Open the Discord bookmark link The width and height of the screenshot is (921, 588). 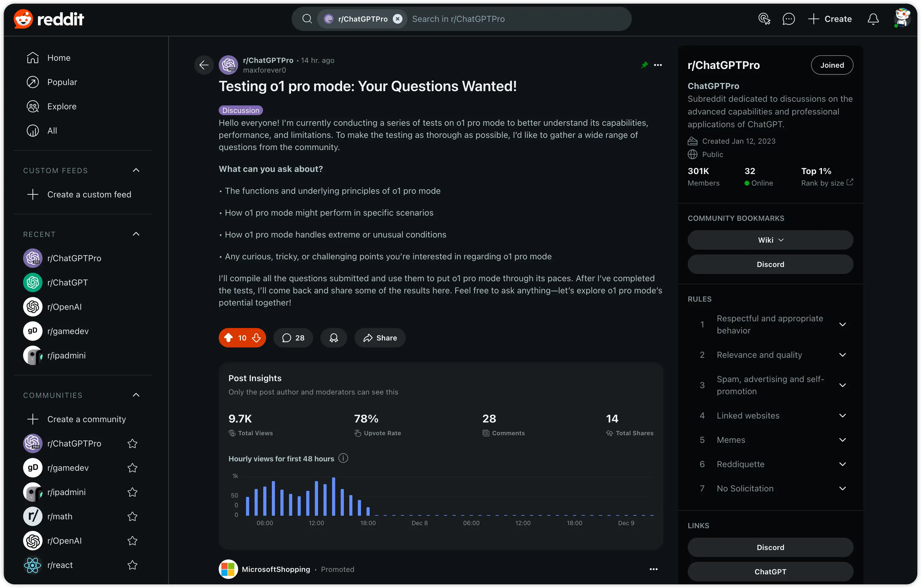tap(770, 264)
